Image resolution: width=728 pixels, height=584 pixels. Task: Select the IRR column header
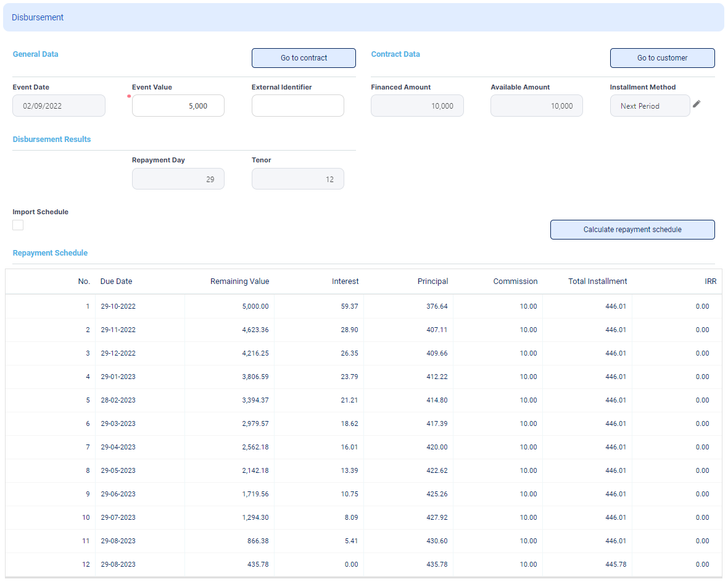click(710, 282)
